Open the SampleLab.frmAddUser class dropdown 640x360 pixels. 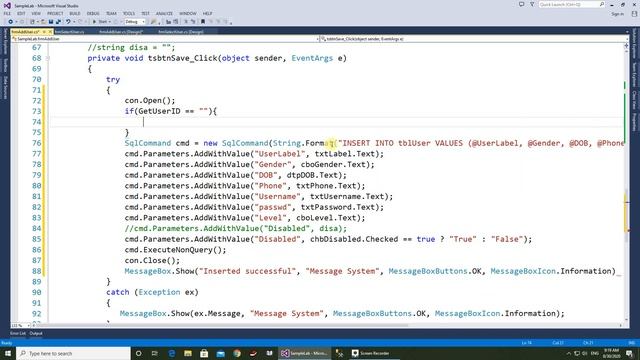[x=164, y=39]
